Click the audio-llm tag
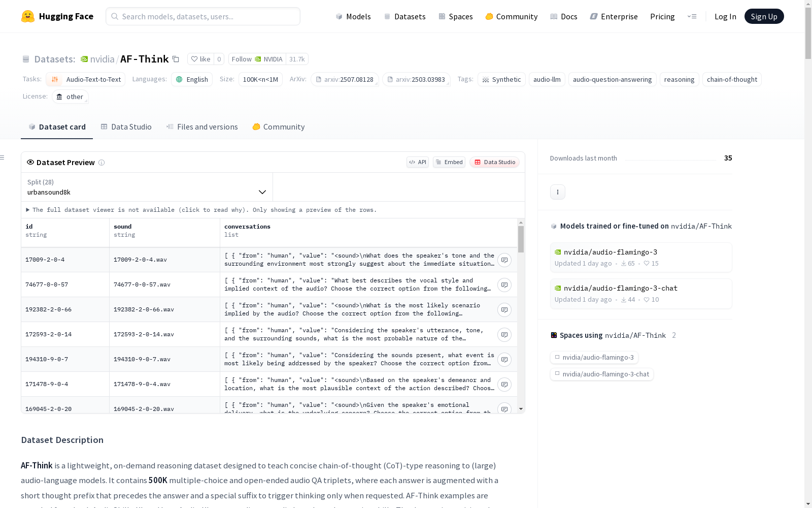The height and width of the screenshot is (508, 812). coord(547,79)
